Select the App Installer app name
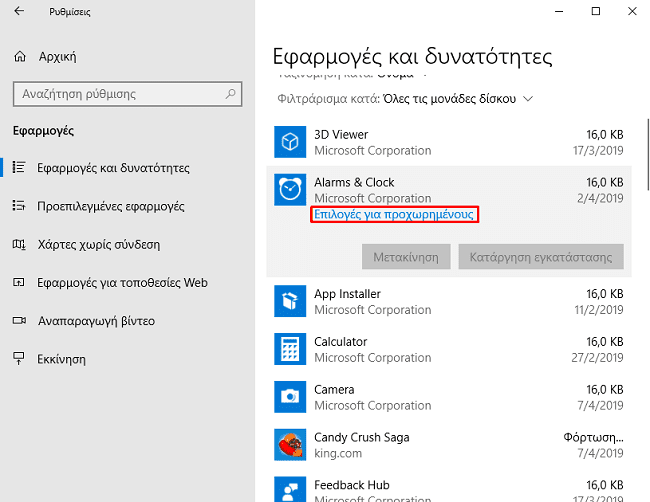 [347, 293]
